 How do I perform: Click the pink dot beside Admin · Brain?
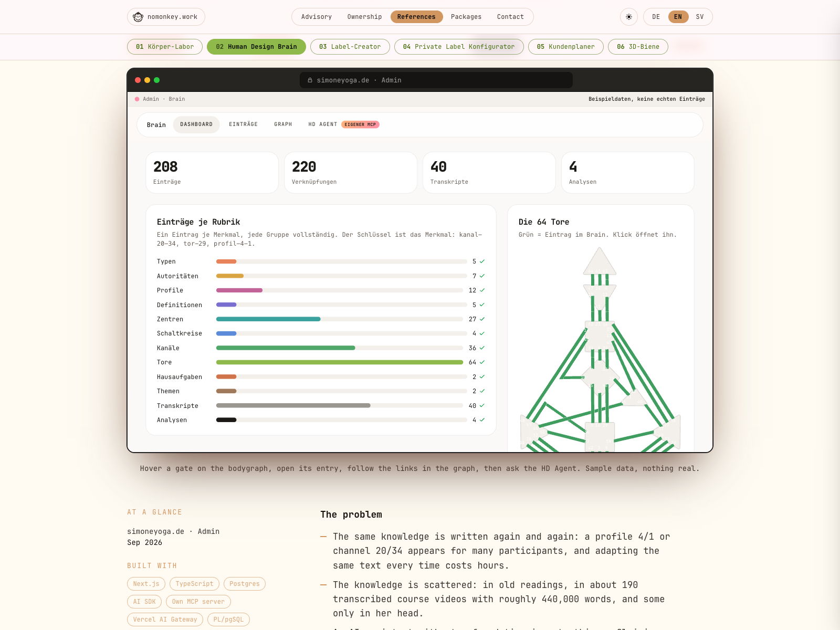click(x=137, y=99)
